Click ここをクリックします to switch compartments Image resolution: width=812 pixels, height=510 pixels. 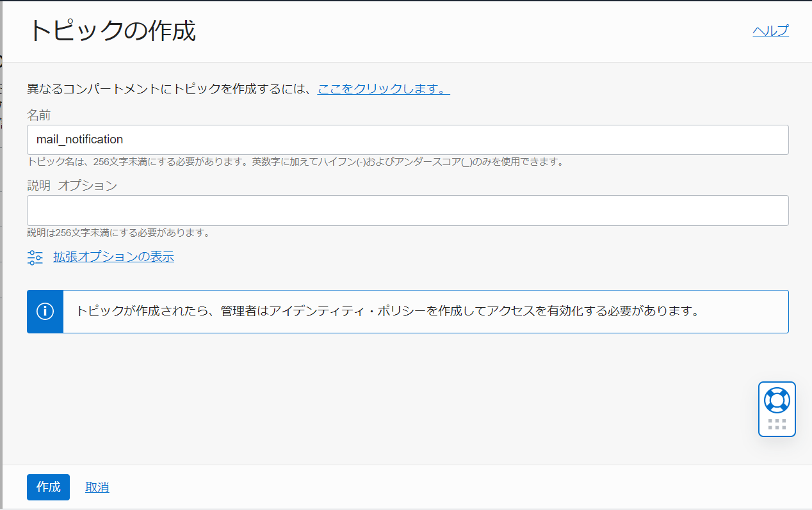[383, 89]
